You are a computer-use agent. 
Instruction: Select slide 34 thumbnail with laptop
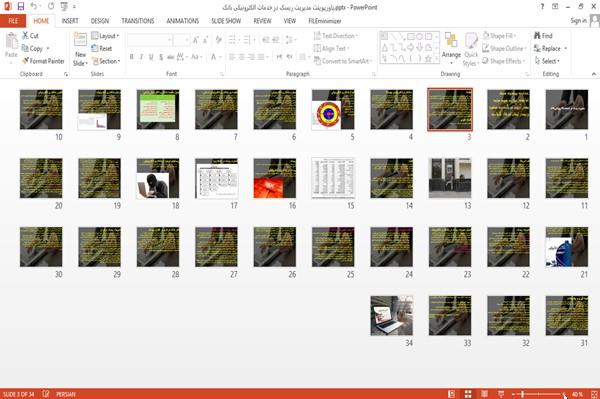391,316
